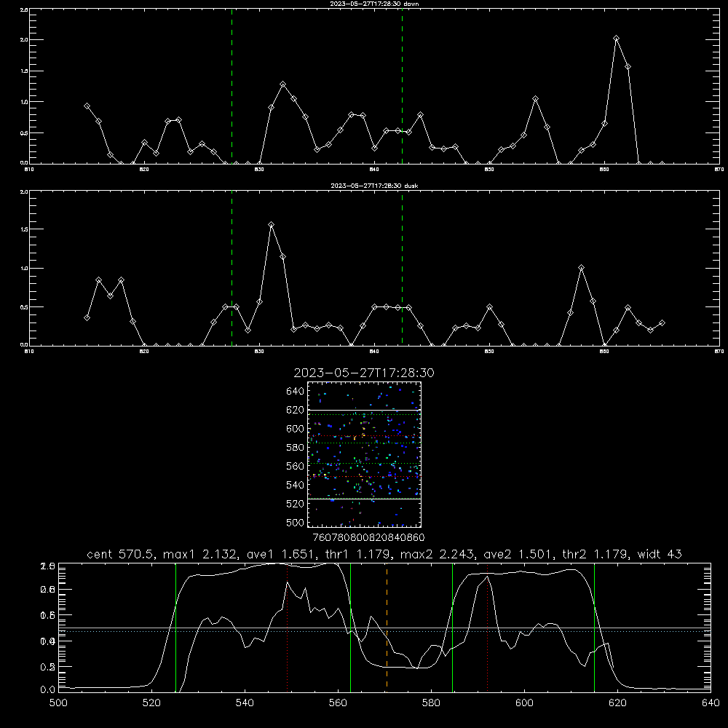Click the right green dashed line in dusk plot
Screen dimensions: 728x728
(x=402, y=268)
